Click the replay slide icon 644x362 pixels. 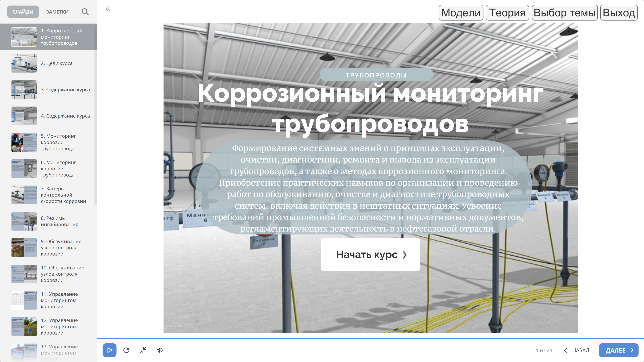126,350
